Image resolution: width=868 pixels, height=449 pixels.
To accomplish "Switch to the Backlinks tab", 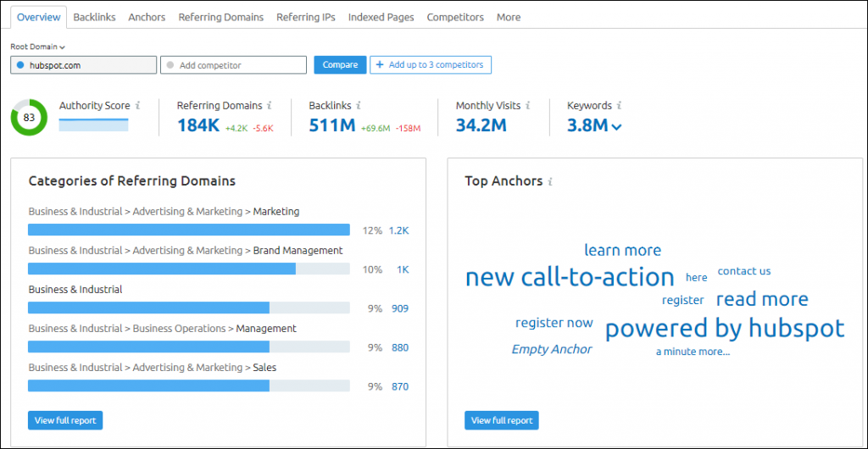I will pyautogui.click(x=94, y=17).
